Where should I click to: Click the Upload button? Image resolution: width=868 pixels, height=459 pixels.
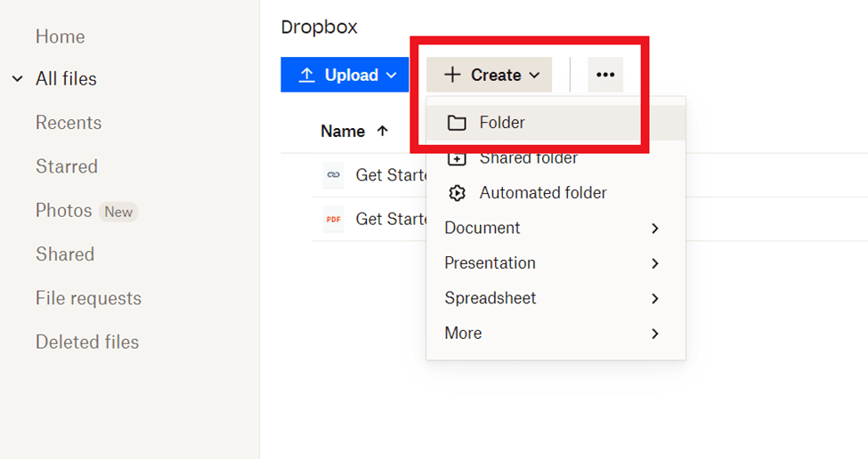tap(345, 75)
